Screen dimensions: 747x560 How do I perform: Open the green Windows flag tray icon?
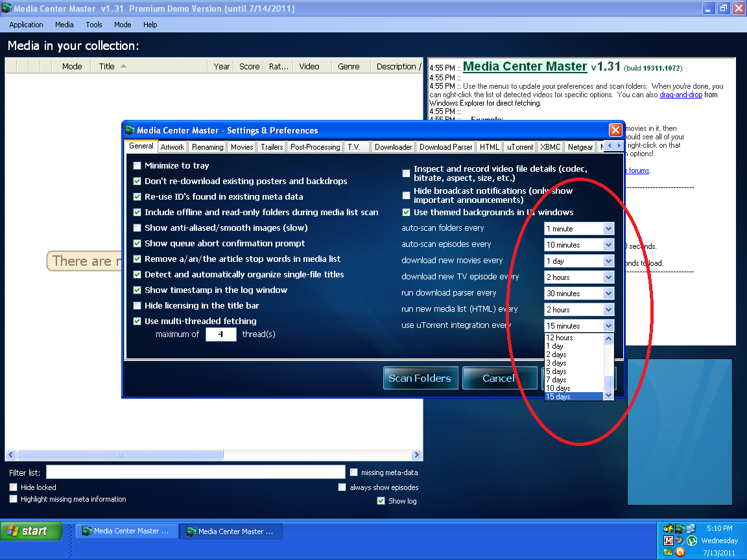(669, 552)
